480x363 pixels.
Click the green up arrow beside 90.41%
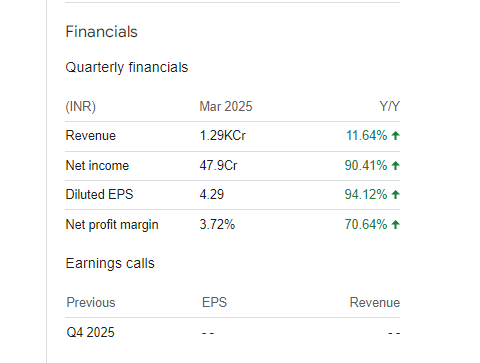395,166
